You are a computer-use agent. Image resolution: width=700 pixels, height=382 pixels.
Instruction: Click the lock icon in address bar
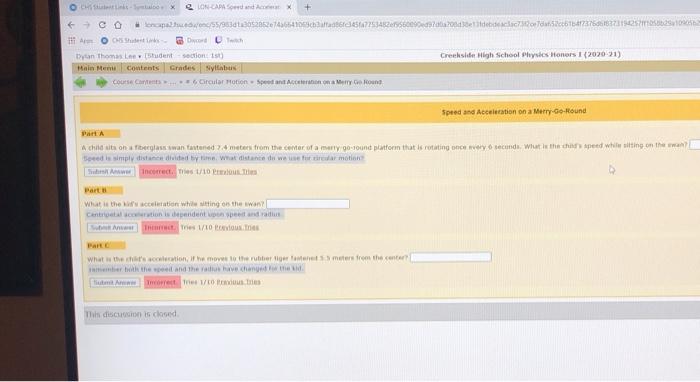pos(137,25)
